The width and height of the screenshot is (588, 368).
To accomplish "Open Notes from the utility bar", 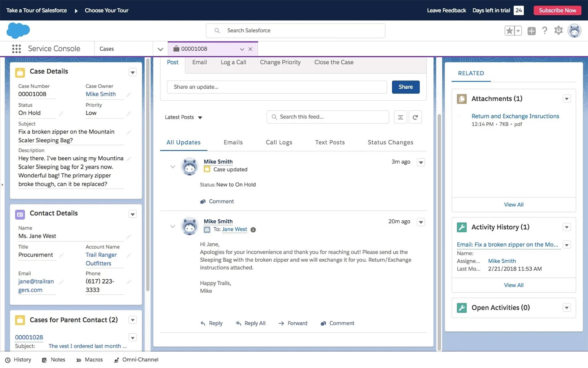I will coord(54,359).
